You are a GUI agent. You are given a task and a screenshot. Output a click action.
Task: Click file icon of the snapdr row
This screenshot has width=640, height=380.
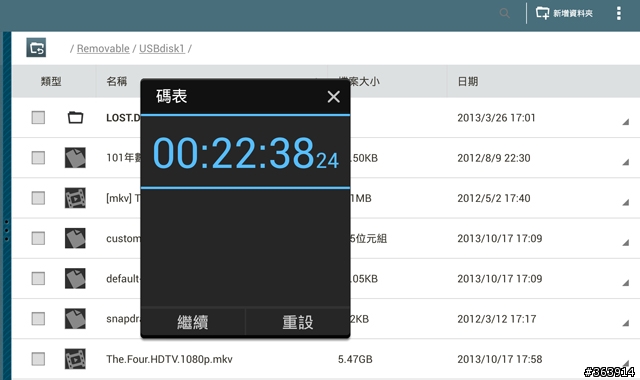[75, 318]
